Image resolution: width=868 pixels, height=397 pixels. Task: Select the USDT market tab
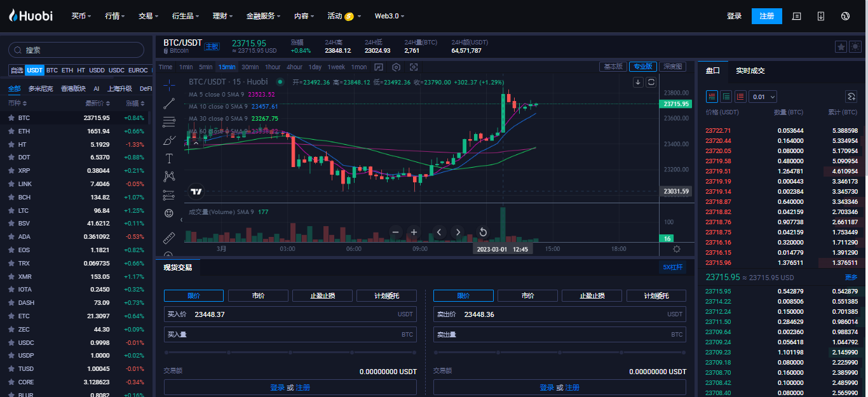(34, 71)
